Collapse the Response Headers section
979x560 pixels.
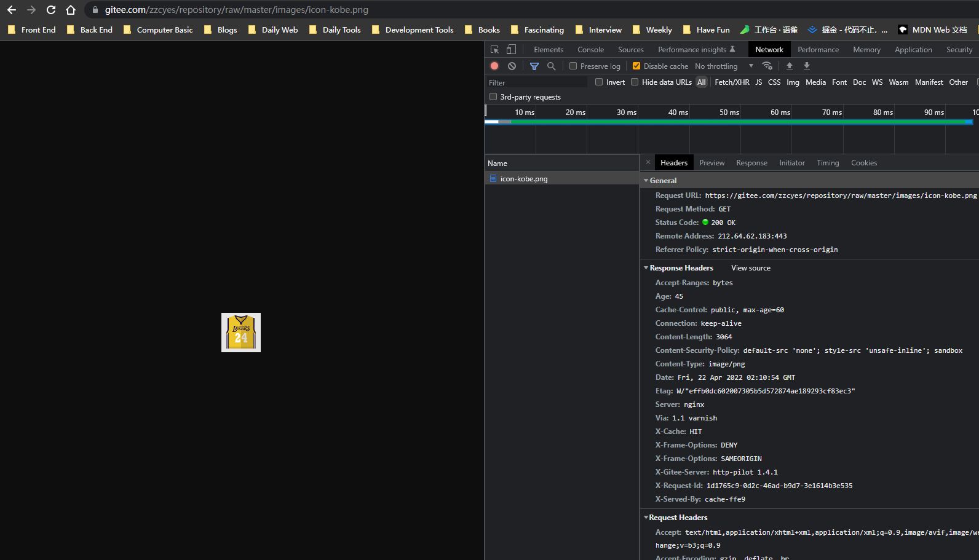(x=646, y=267)
